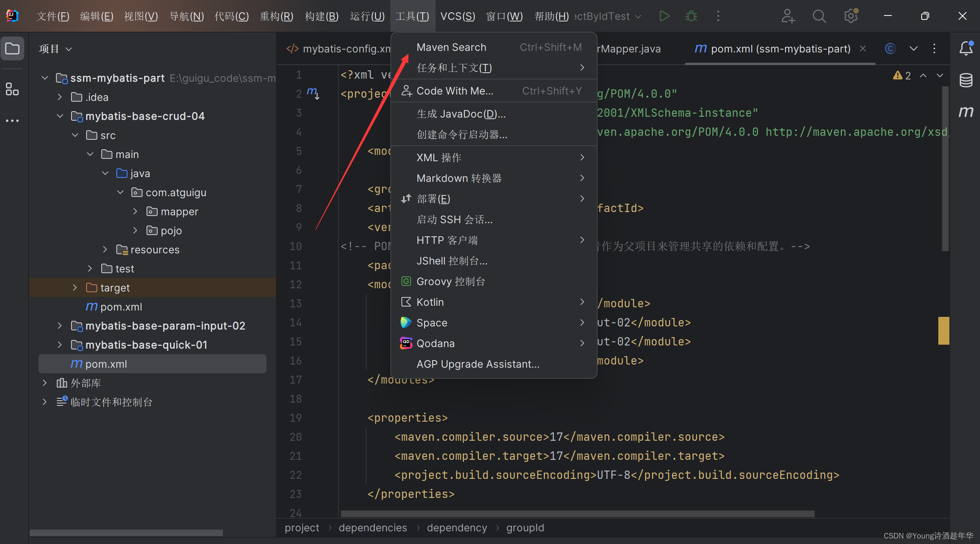This screenshot has height=544, width=980.
Task: Click the Debug bug icon in toolbar
Action: [691, 16]
